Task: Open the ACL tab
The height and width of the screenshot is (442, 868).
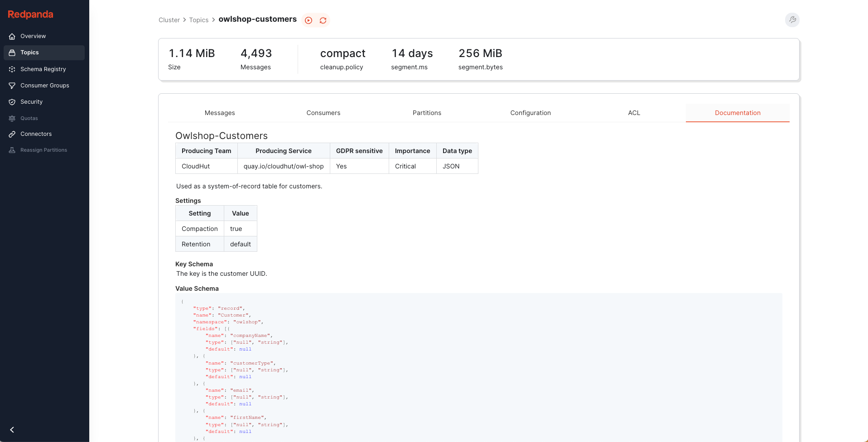Action: click(634, 113)
